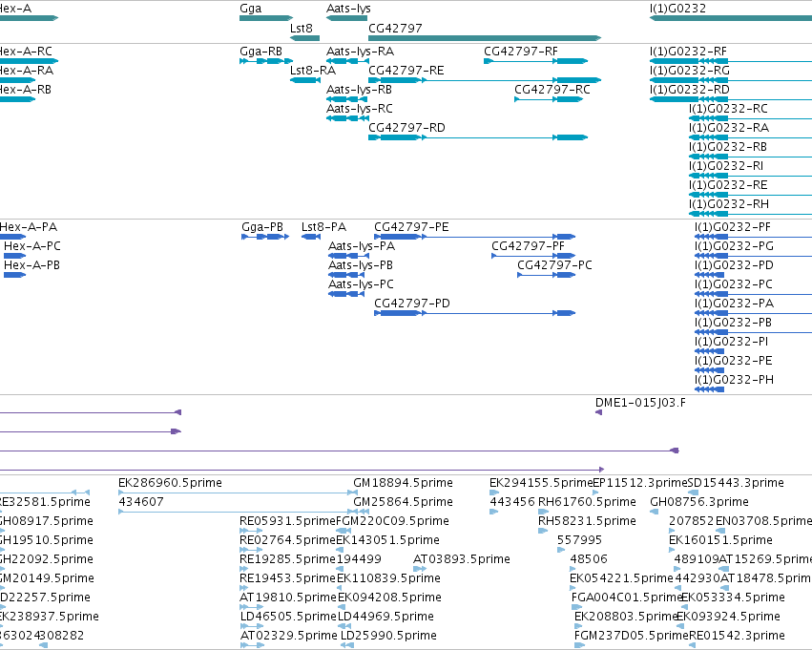Select transcript CG42797-RD
The width and height of the screenshot is (812, 650).
pos(478,137)
